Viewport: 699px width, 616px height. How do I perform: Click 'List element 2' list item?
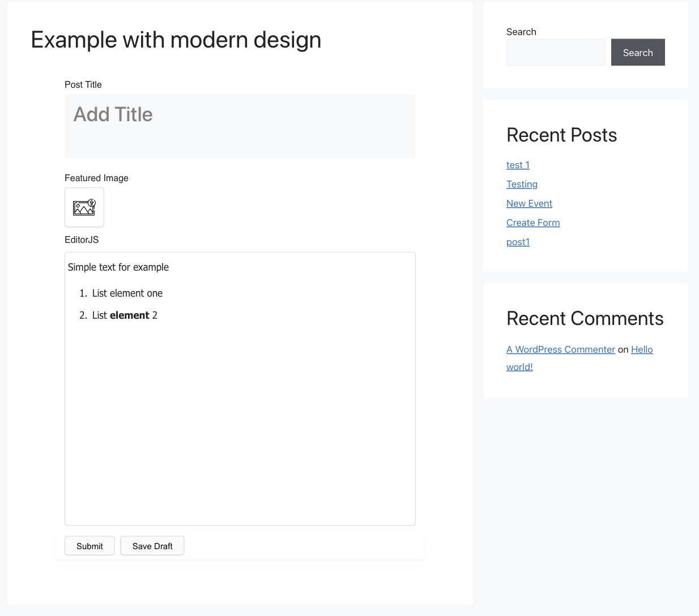pyautogui.click(x=125, y=315)
